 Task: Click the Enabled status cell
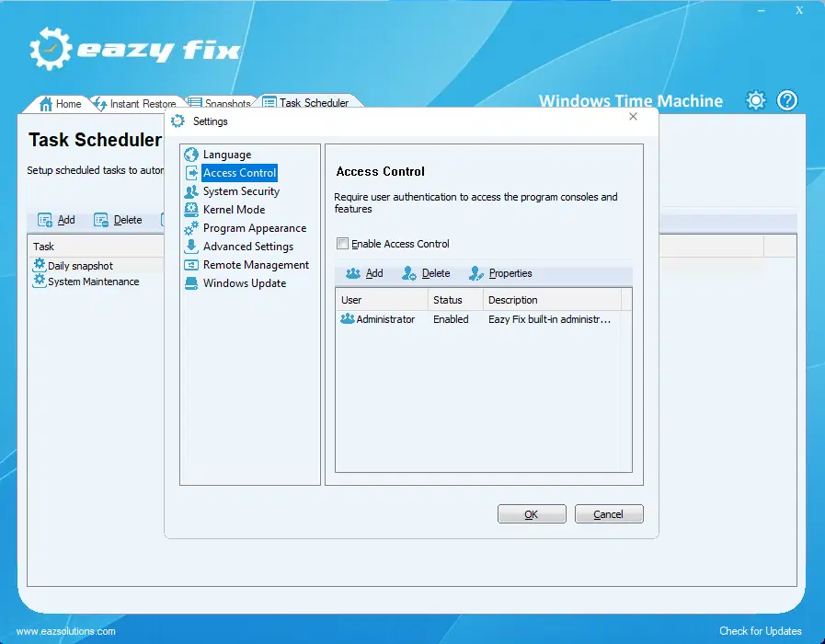(451, 319)
